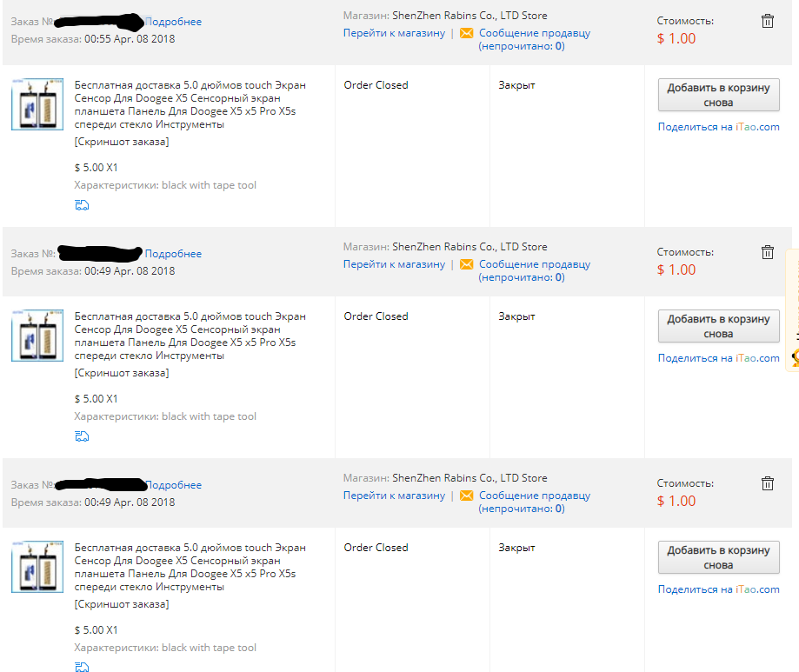The height and width of the screenshot is (672, 799).
Task: Open 'Подробнее' link of the first order
Action: point(173,22)
